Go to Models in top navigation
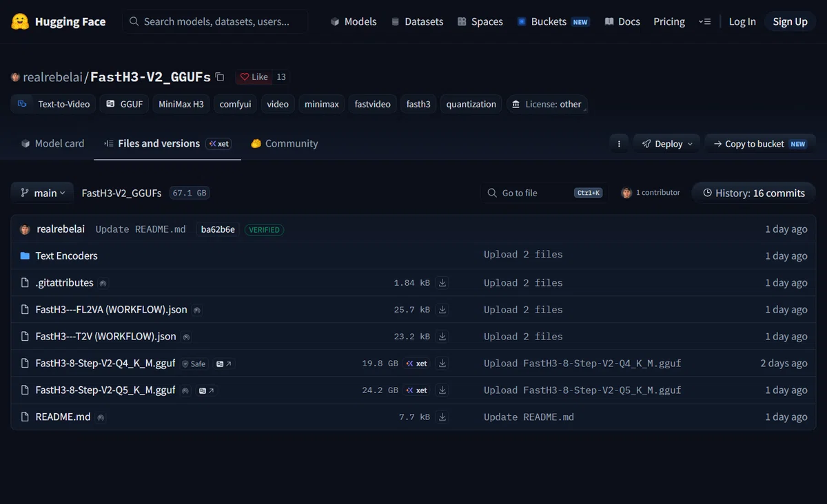 click(354, 21)
